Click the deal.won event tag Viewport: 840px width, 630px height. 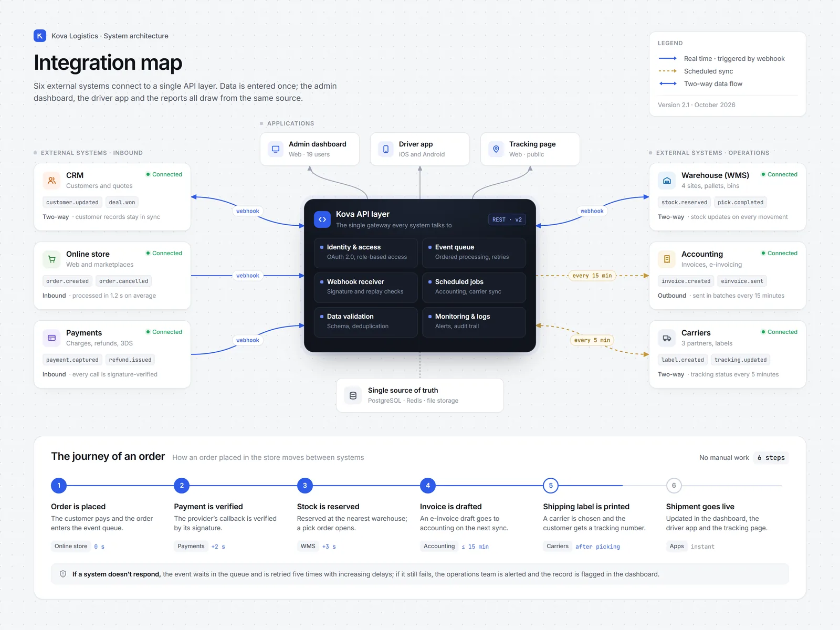(122, 202)
